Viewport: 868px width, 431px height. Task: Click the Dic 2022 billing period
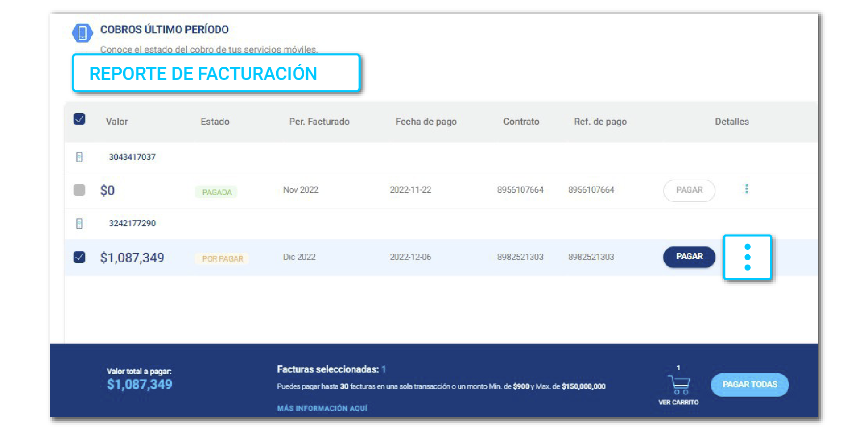tap(299, 257)
